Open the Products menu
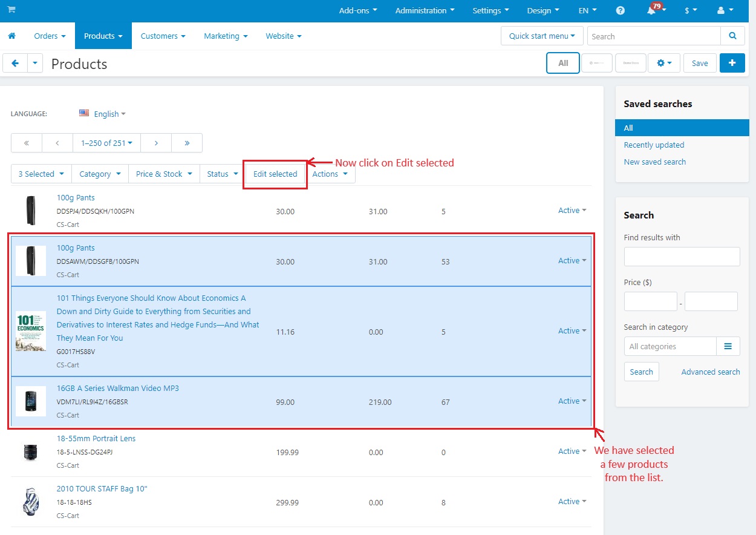This screenshot has width=756, height=535. coord(103,36)
